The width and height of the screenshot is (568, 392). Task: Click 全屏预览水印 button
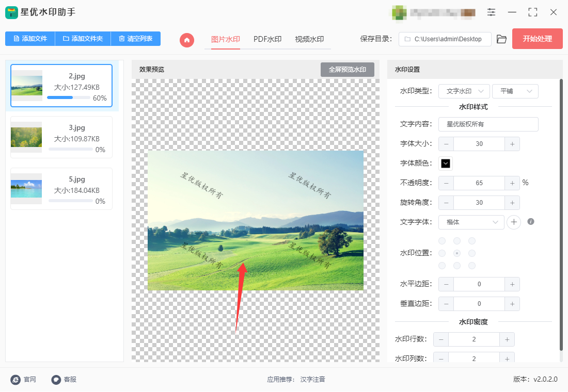click(348, 70)
